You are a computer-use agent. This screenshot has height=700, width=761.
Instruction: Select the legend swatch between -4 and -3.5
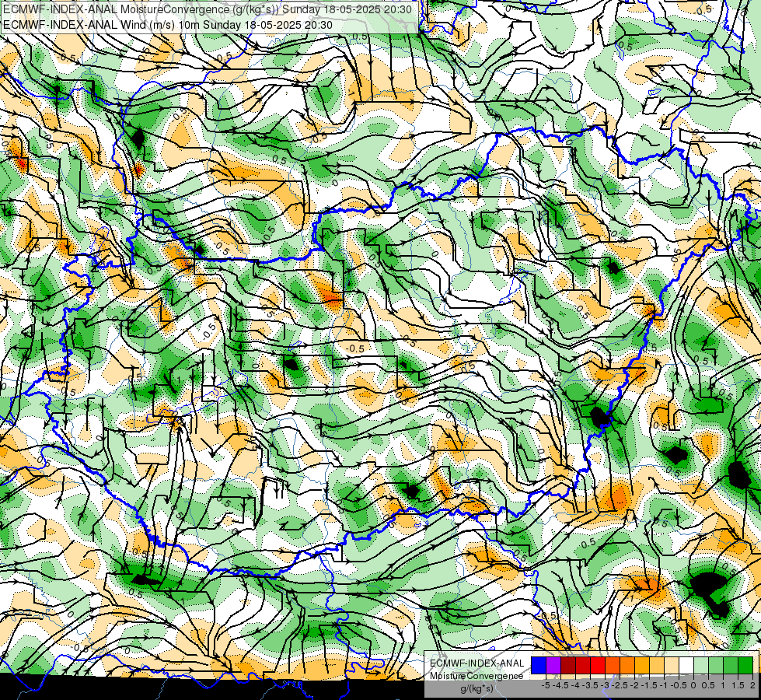click(583, 665)
